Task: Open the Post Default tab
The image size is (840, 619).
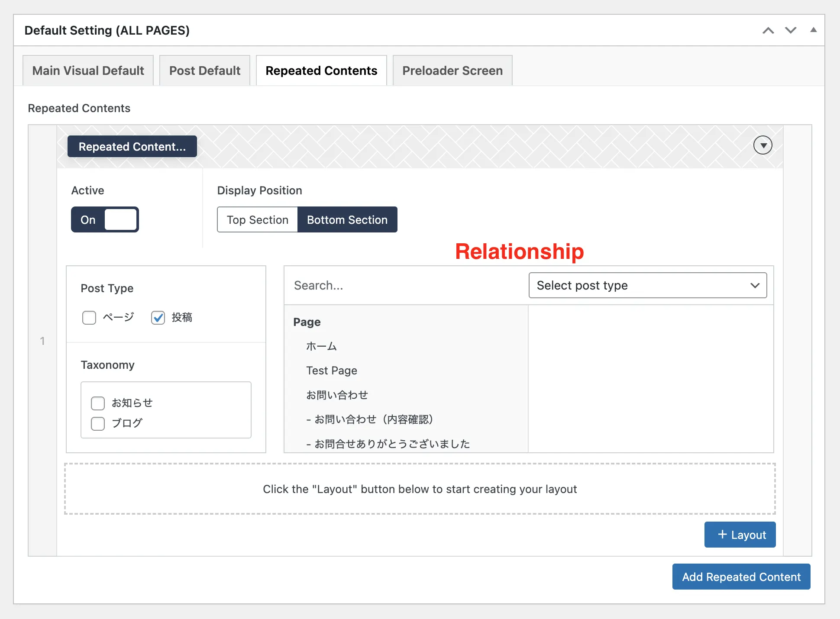Action: point(204,71)
